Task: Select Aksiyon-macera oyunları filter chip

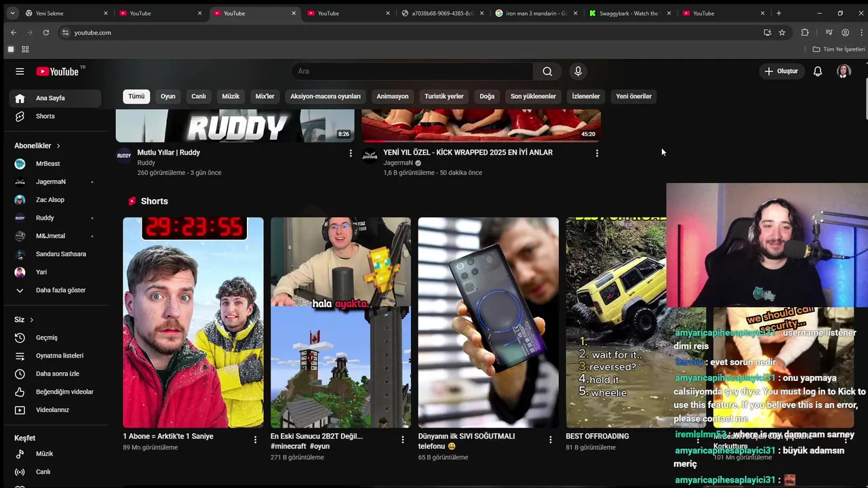Action: (325, 96)
